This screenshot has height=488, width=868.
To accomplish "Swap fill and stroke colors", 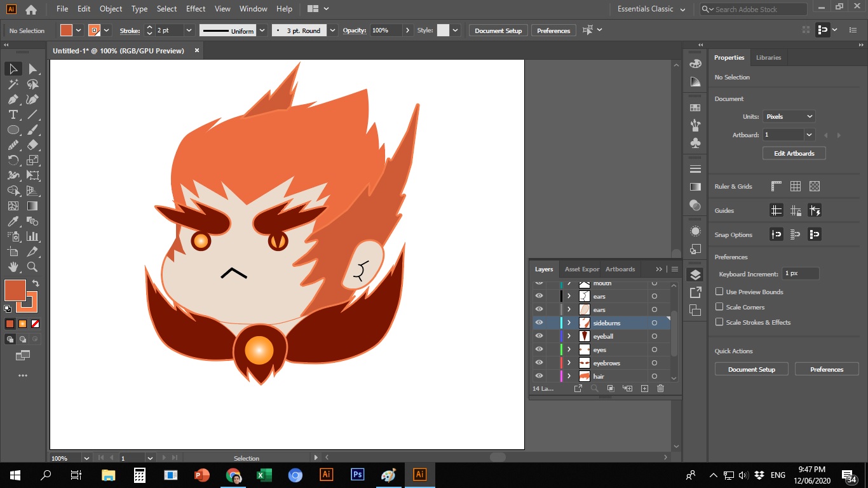I will point(36,283).
